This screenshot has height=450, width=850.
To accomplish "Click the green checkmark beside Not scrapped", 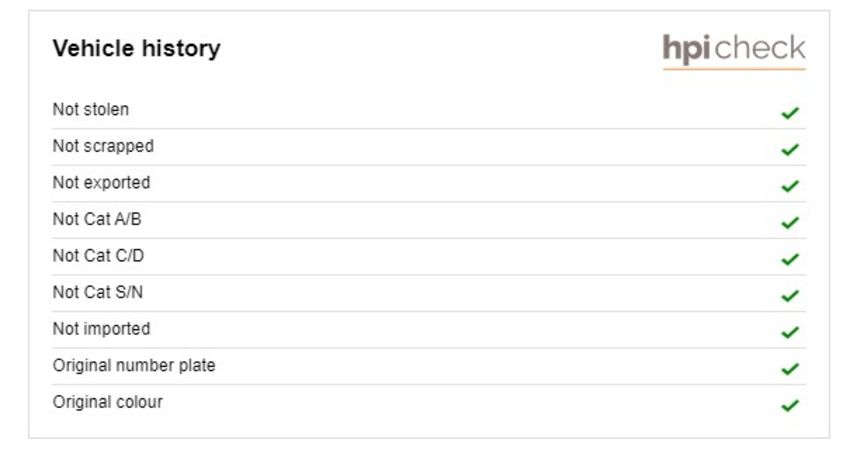I will point(790,149).
